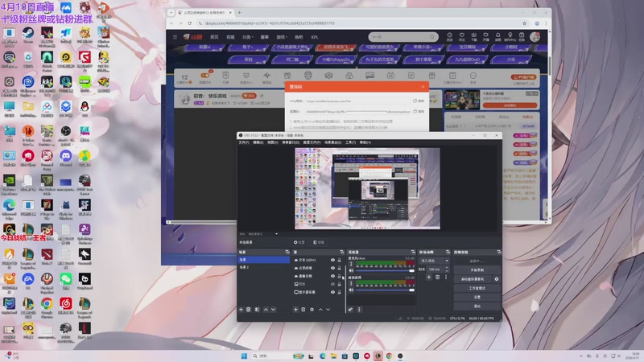This screenshot has width=644, height=362.
Task: Open Douyu notification bell icon in header
Action: click(x=497, y=36)
